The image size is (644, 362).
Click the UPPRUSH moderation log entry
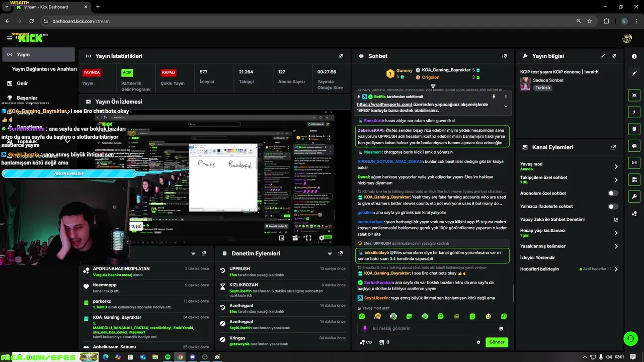pos(284,271)
